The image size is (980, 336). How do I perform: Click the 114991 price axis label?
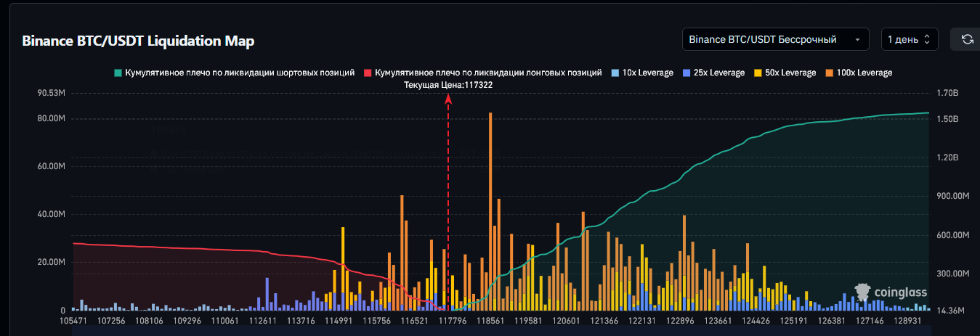(x=339, y=320)
